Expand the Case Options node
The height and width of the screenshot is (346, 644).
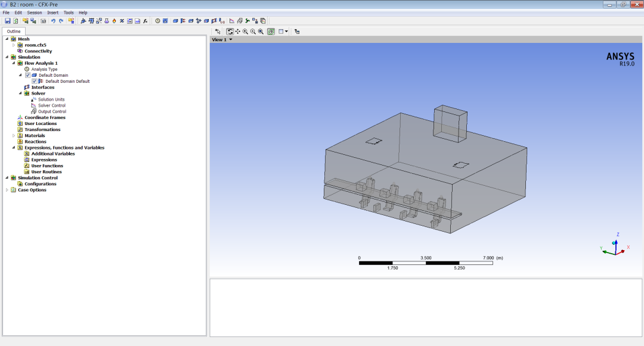(x=7, y=190)
